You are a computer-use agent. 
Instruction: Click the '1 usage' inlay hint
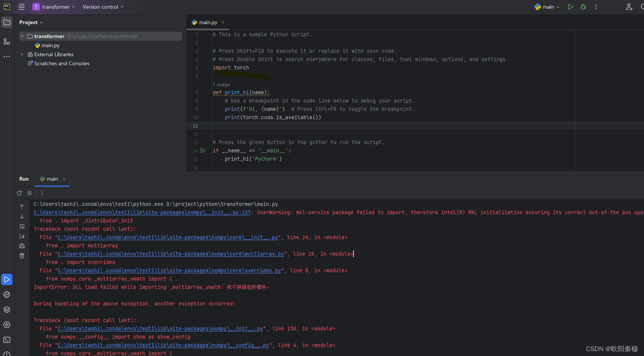point(221,84)
